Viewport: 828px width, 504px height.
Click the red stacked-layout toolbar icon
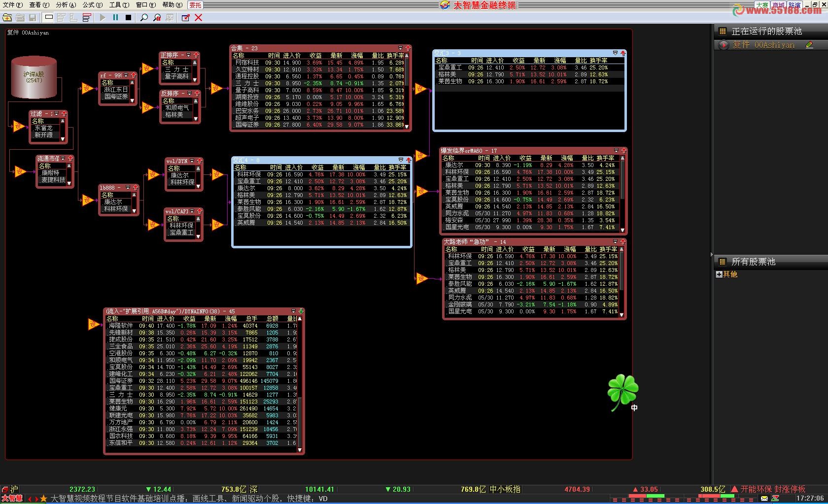pyautogui.click(x=87, y=18)
